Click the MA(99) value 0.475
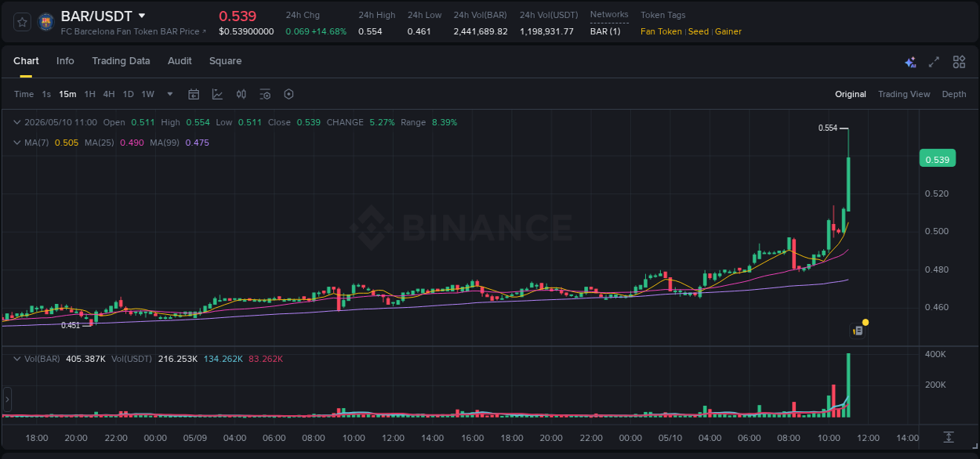Screen dimensions: 980x459 [197, 143]
